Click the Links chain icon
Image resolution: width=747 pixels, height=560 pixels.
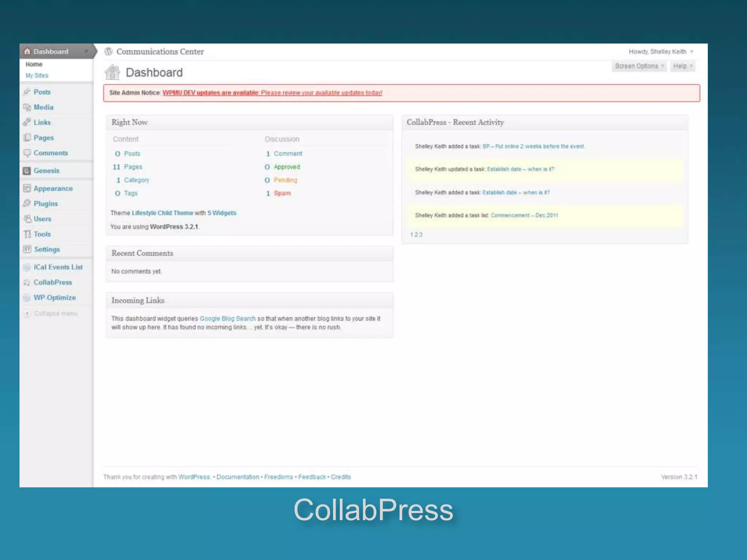click(27, 122)
